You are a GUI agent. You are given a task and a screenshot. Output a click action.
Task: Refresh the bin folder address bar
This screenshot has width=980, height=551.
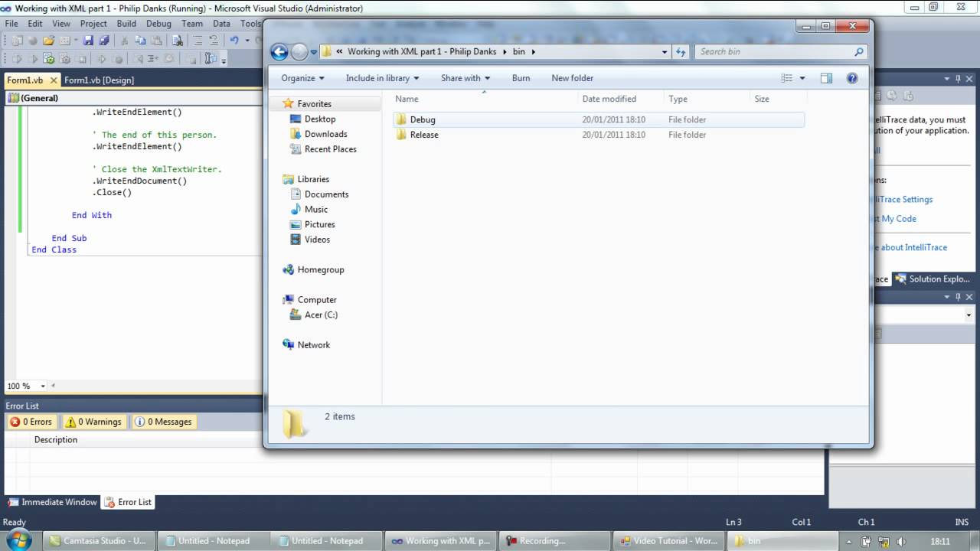[x=681, y=52]
